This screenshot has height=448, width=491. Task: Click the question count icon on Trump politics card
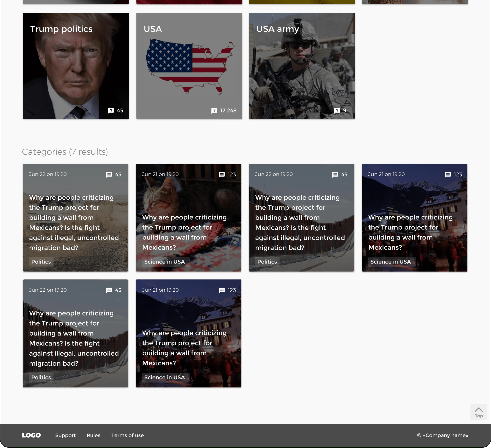(111, 111)
